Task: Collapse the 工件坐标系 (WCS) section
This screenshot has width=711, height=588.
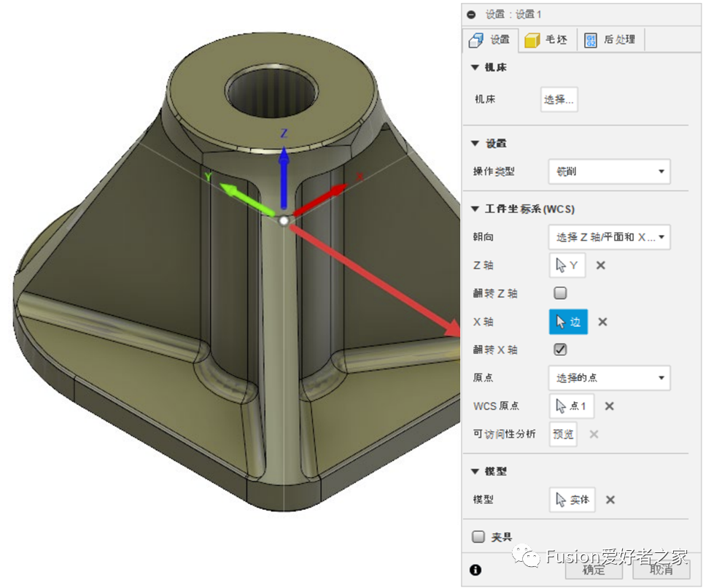Action: pos(475,209)
